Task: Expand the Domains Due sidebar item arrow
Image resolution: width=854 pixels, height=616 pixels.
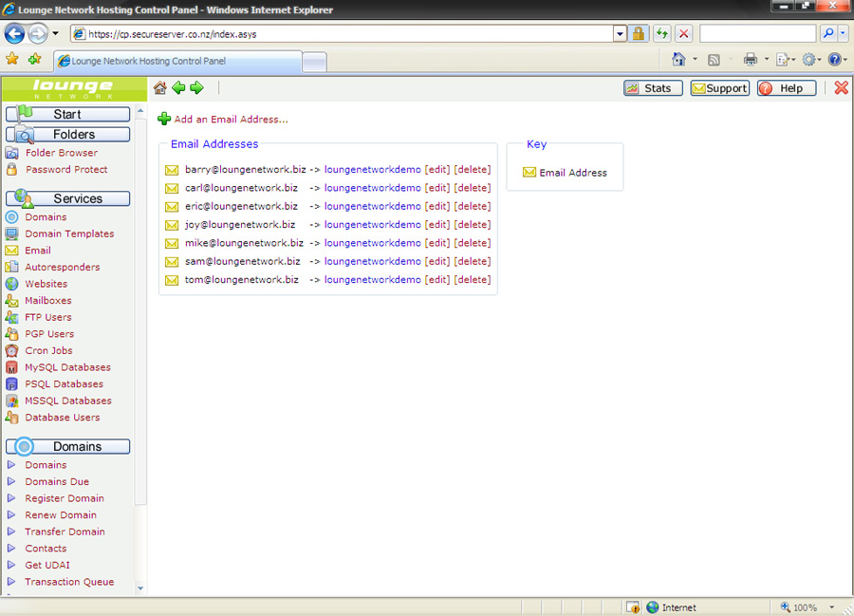Action: pyautogui.click(x=11, y=482)
